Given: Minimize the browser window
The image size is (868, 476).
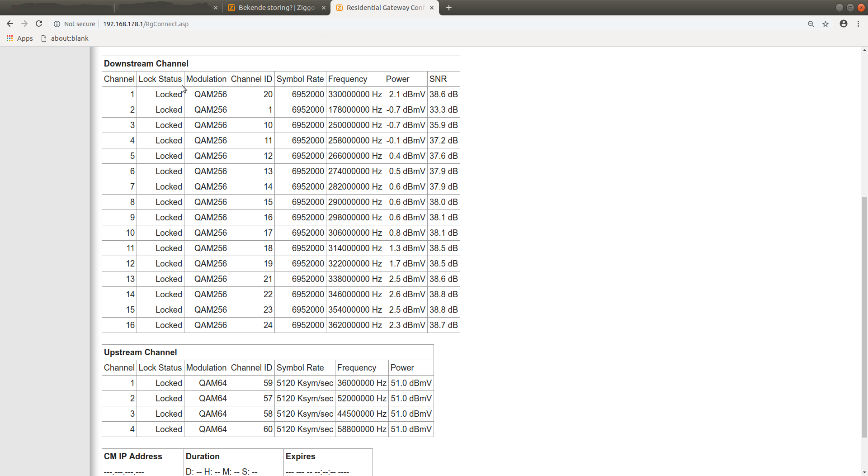Looking at the screenshot, I should [839, 7].
